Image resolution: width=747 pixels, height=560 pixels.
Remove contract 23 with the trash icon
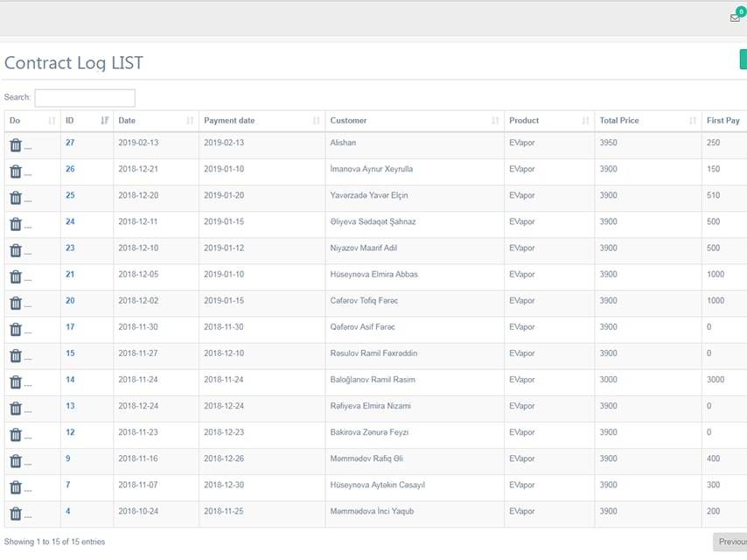(x=16, y=250)
